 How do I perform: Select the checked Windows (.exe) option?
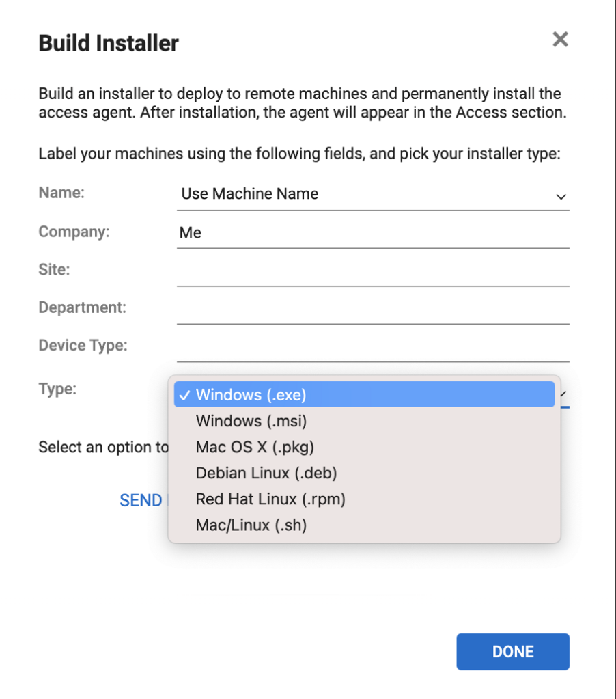364,394
